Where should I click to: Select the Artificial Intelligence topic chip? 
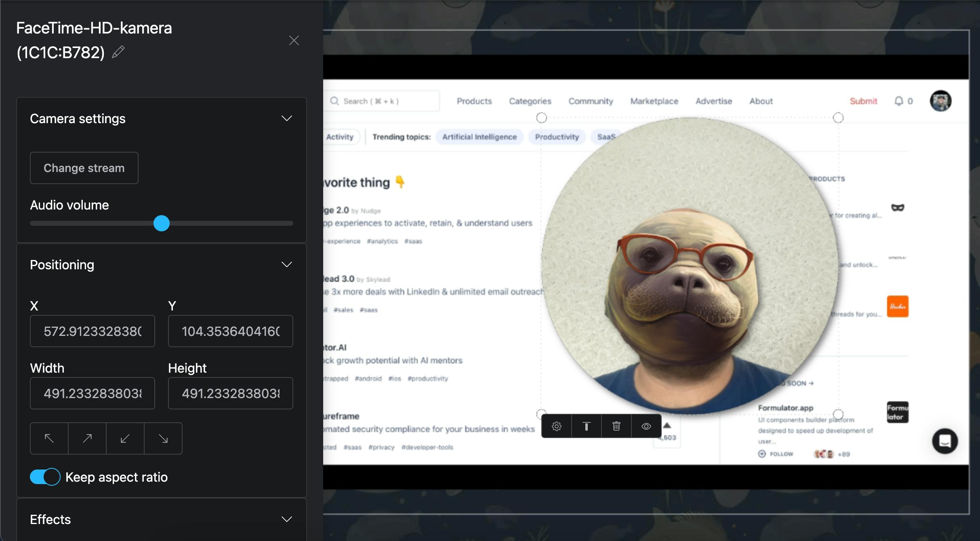[x=479, y=137]
